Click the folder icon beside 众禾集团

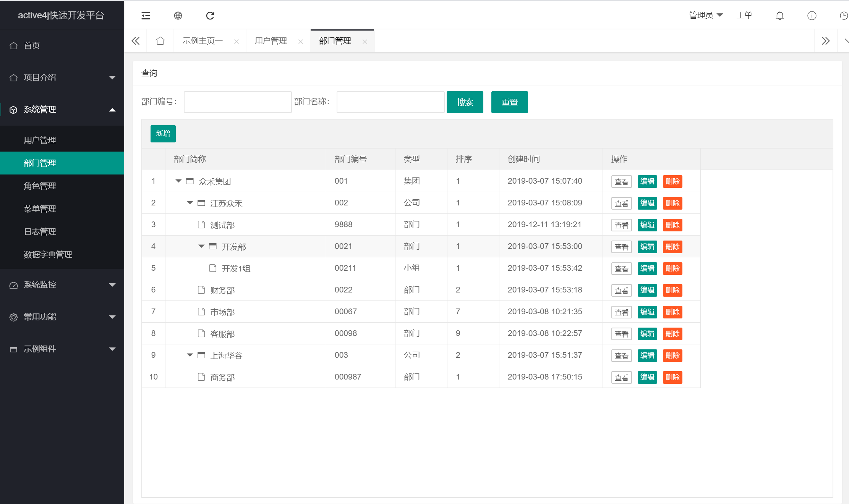point(190,181)
